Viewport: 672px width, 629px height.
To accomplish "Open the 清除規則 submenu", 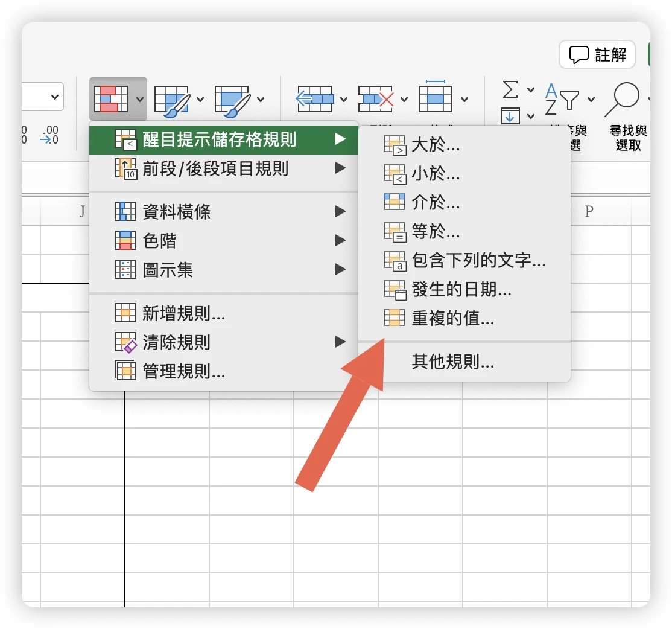I will tap(224, 342).
